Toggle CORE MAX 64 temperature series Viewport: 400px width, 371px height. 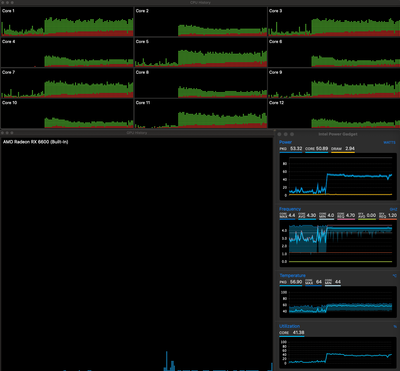point(314,282)
